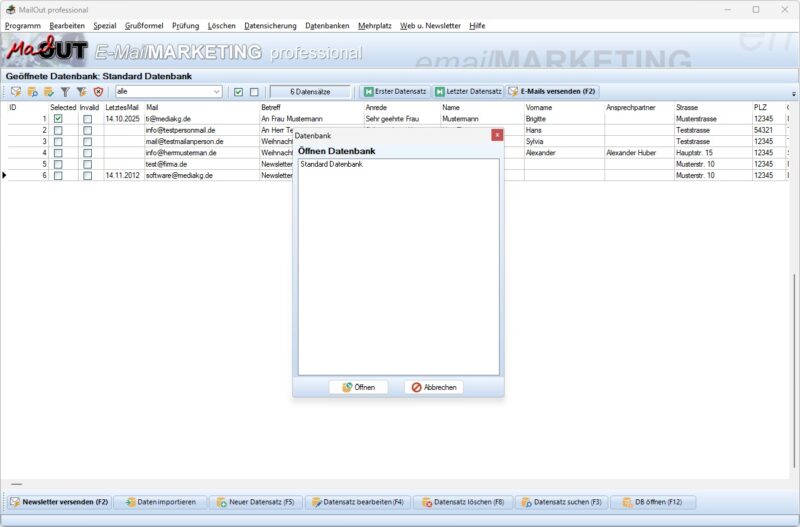Click E-Mails versenden (F2) toolbar button
The image size is (800, 527).
(552, 91)
